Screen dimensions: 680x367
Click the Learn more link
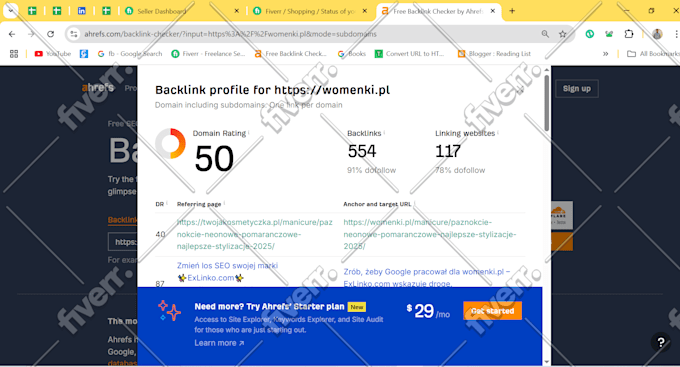click(219, 343)
